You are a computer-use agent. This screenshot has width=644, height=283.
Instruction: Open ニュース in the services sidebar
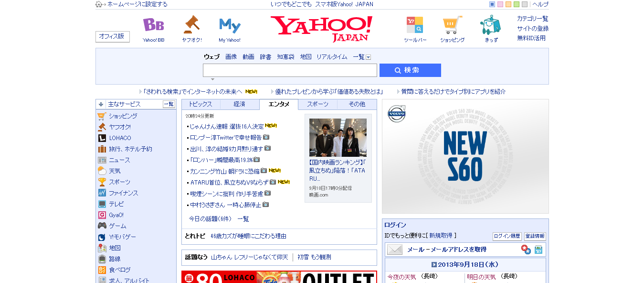[119, 160]
